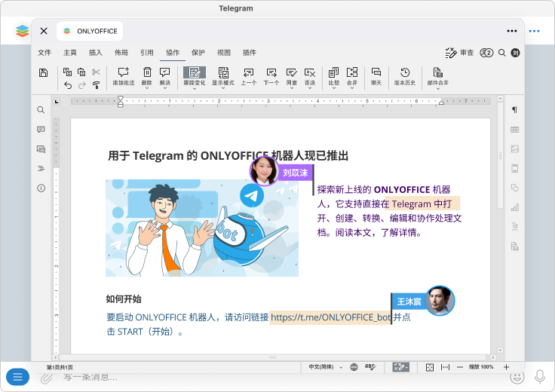
Task: Cut the selection with the scissors icon
Action: [x=96, y=72]
